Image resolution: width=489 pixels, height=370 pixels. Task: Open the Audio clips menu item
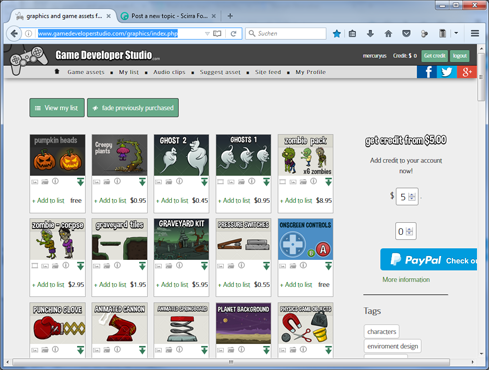(169, 72)
